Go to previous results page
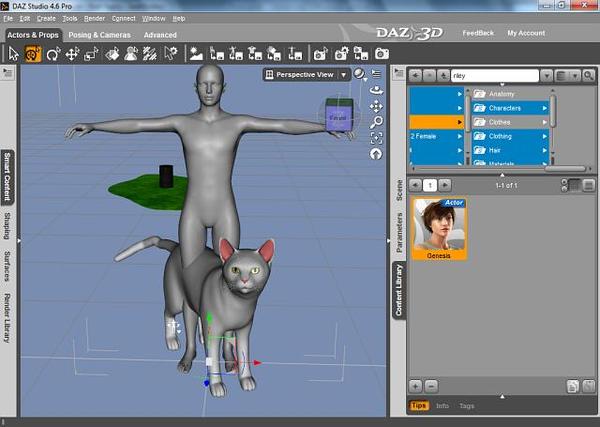Viewport: 600px width, 427px height. coord(416,185)
